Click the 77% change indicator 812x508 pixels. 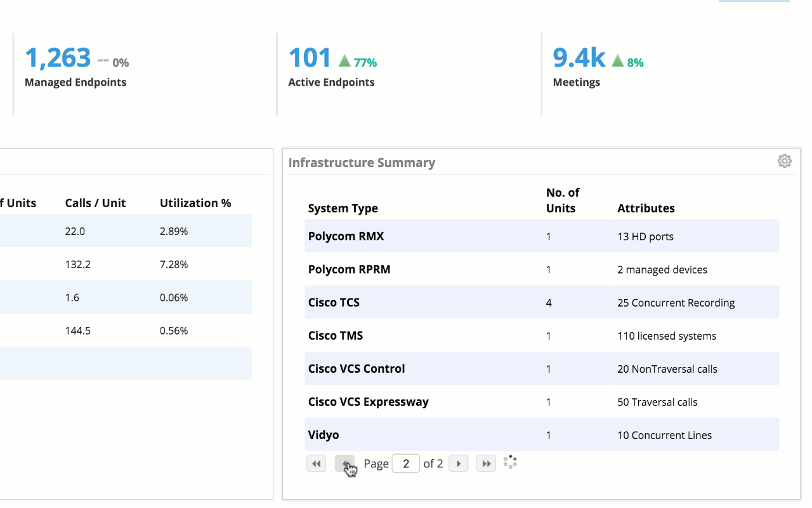coord(365,62)
